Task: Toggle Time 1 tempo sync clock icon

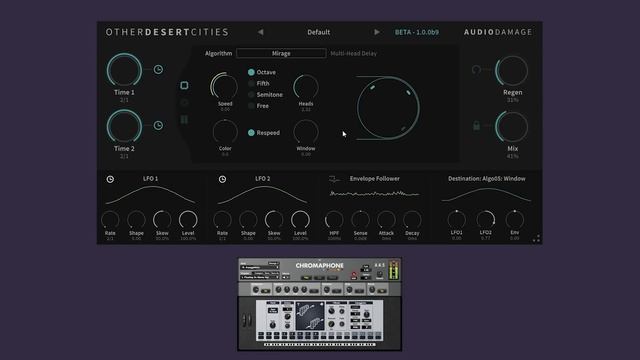Action: pos(158,70)
